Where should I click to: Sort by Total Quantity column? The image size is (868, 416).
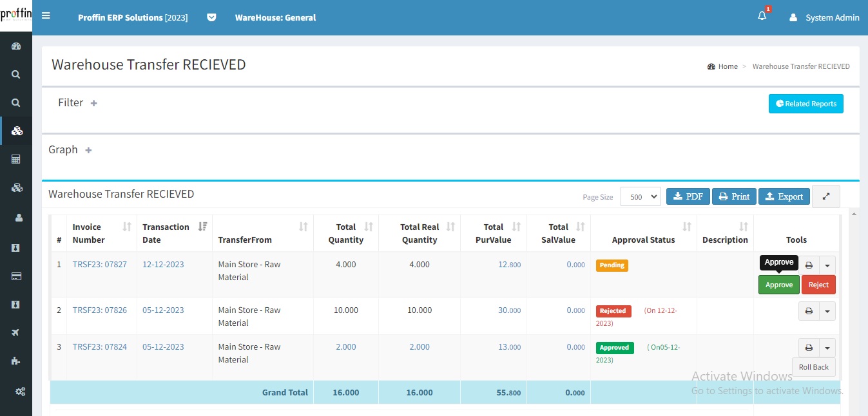[369, 227]
